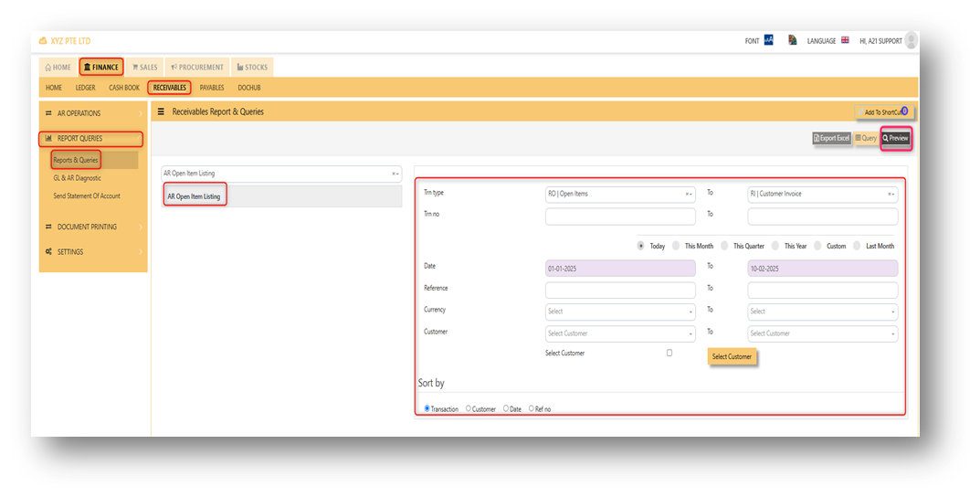Click the Date from field 01-01-2025

[x=620, y=269]
